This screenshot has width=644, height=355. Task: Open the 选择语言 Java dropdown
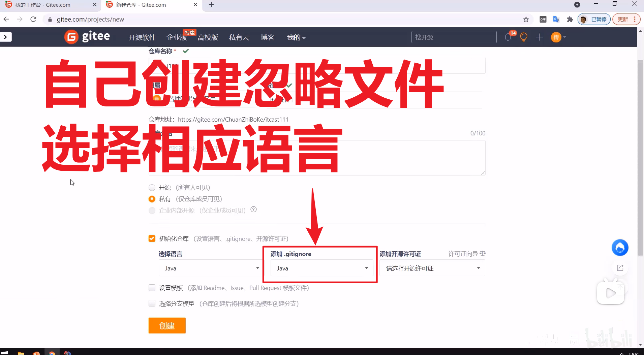[210, 268]
